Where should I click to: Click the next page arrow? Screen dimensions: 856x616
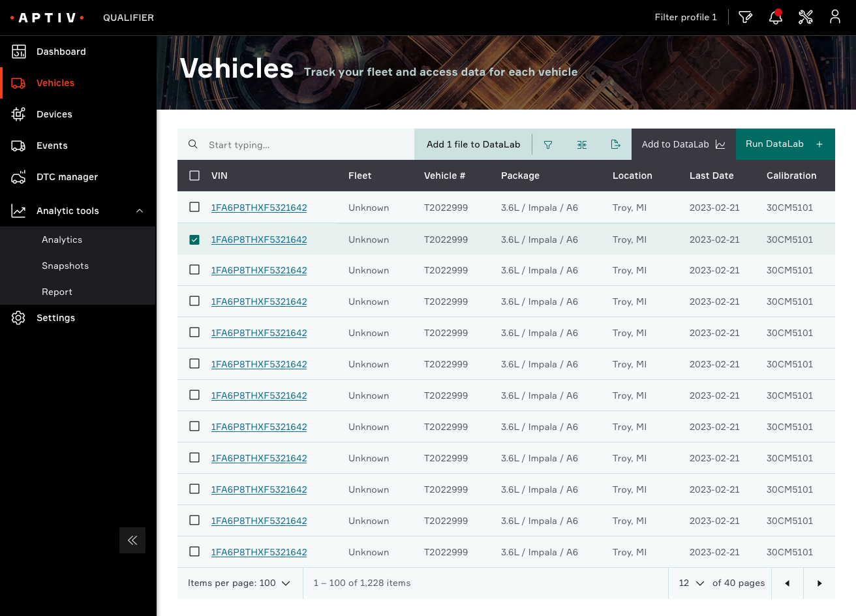click(x=819, y=583)
